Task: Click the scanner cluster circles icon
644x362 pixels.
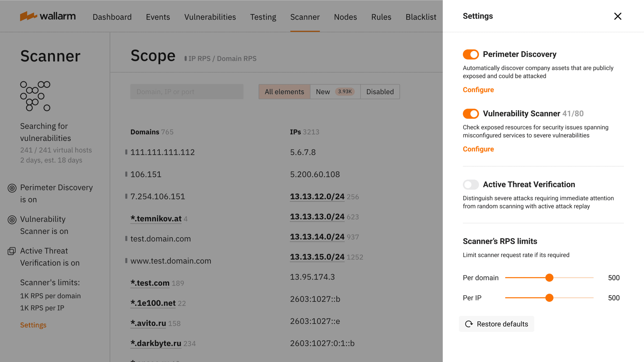Action: click(35, 96)
